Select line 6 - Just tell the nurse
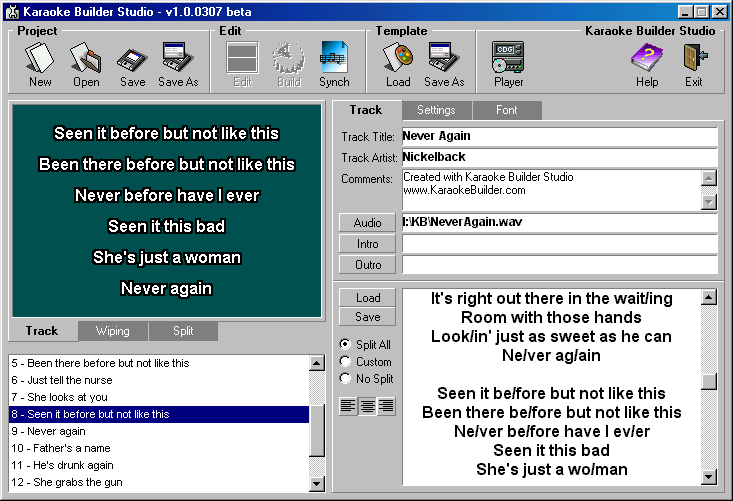This screenshot has height=501, width=733. click(159, 380)
